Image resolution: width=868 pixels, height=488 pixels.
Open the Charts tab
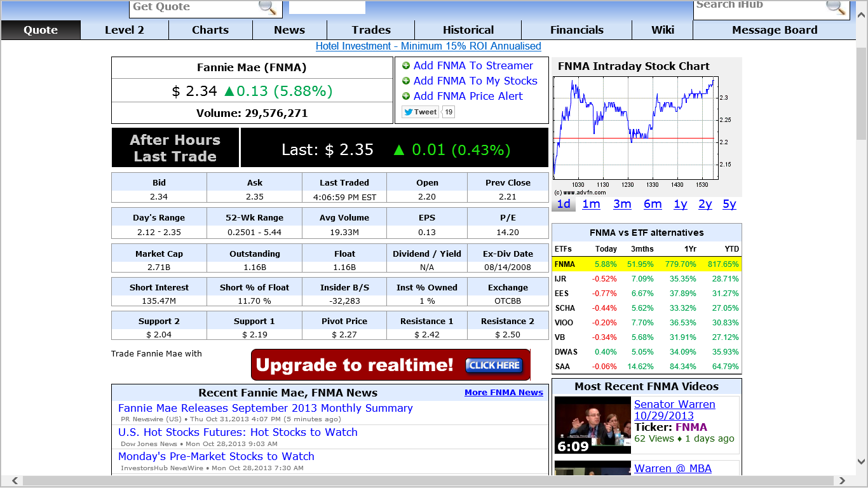(x=210, y=30)
